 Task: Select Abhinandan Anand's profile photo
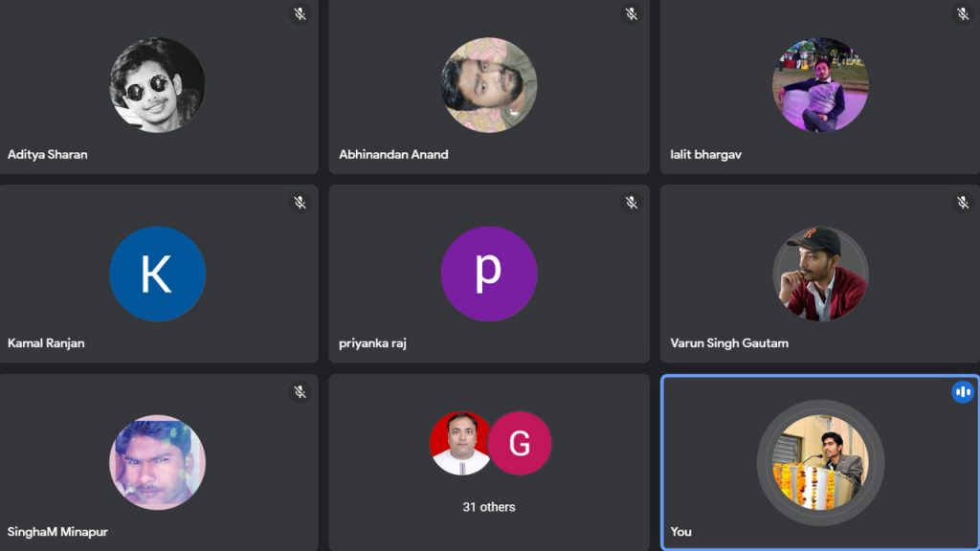point(489,85)
